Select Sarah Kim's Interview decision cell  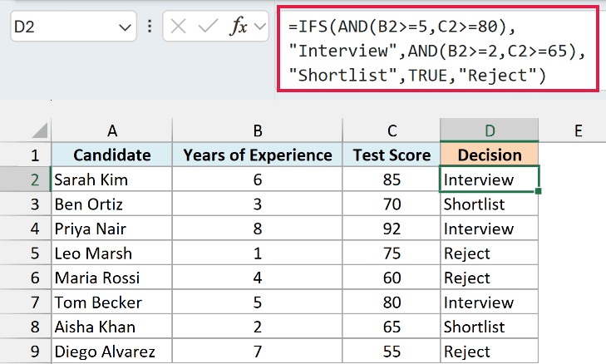pos(490,180)
